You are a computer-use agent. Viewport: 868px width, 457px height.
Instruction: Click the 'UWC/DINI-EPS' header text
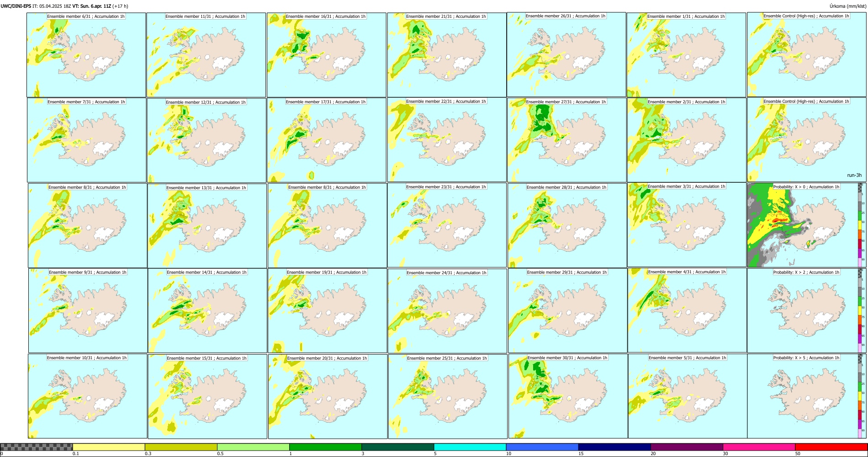[16, 6]
